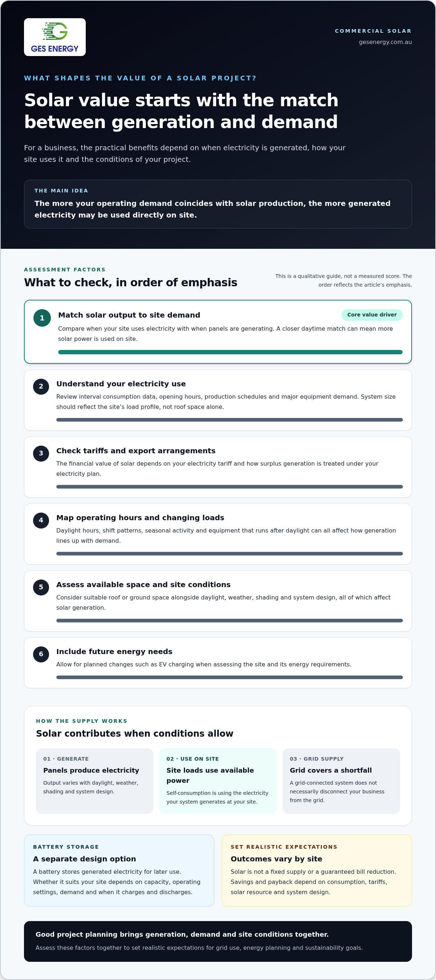This screenshot has width=436, height=980.
Task: Open the Battery Storage panel
Action: click(x=119, y=871)
